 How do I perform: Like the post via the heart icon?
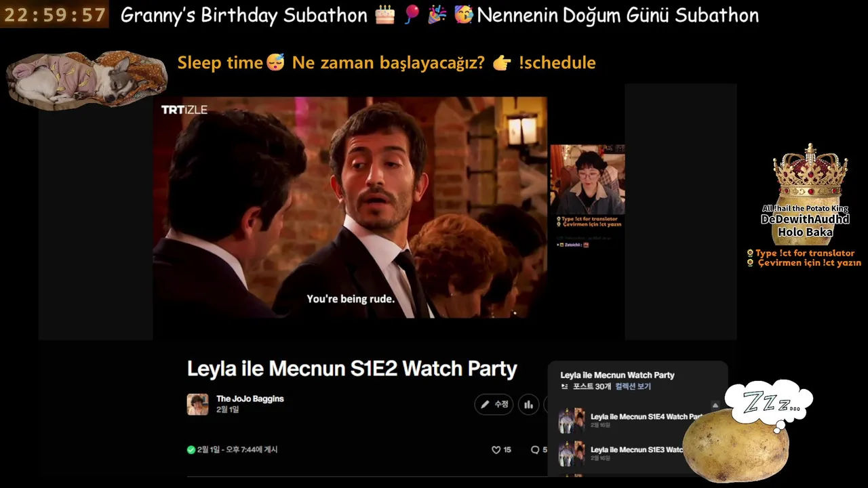[496, 449]
